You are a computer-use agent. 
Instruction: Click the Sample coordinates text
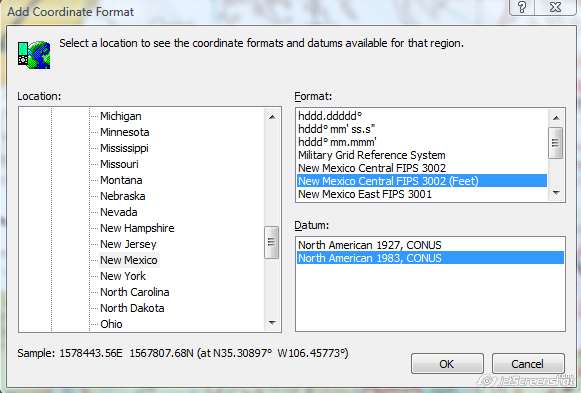point(183,353)
